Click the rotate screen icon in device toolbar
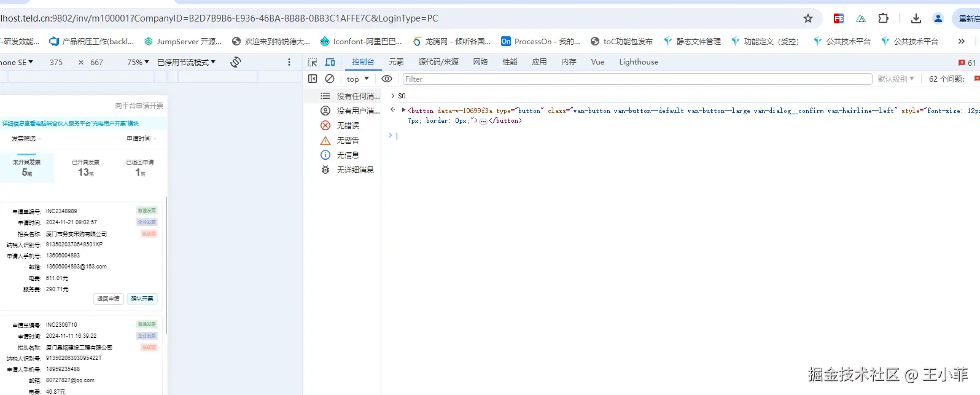Viewport: 980px width, 395px height. point(235,62)
